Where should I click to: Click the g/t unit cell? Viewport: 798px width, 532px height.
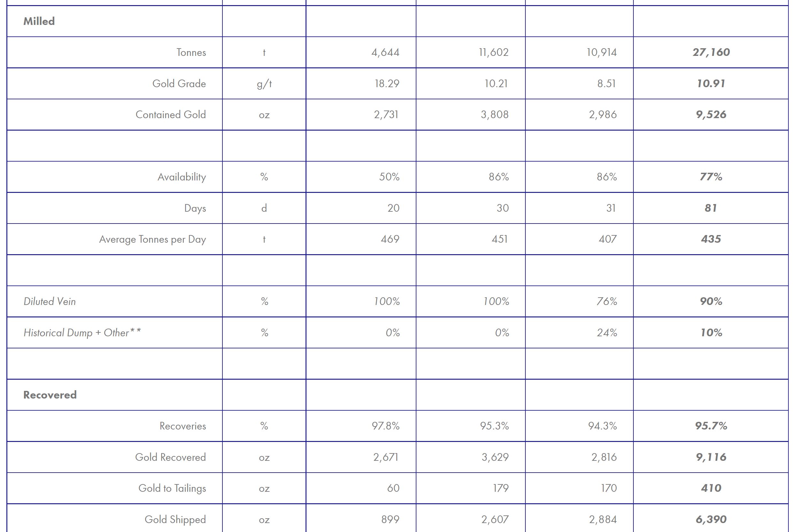coord(264,83)
